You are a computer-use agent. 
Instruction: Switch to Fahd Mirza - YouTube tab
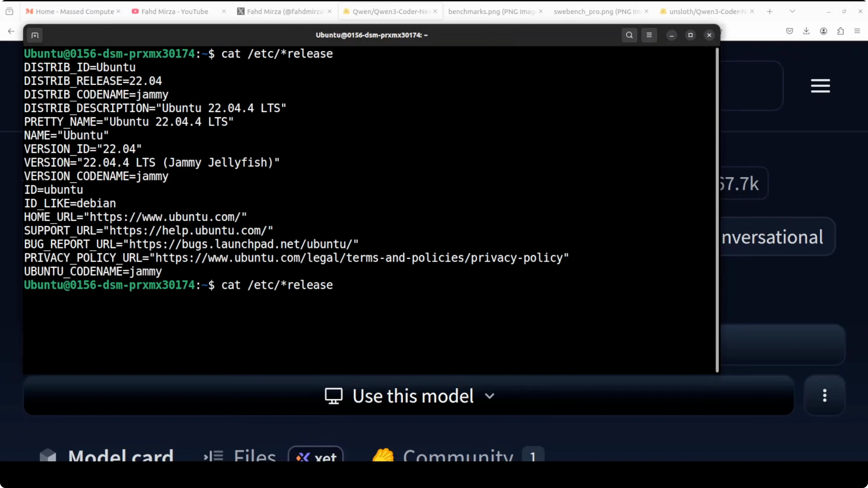175,12
